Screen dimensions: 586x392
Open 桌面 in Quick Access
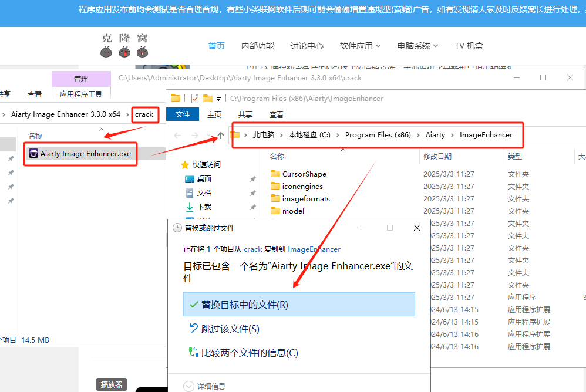[x=204, y=179]
